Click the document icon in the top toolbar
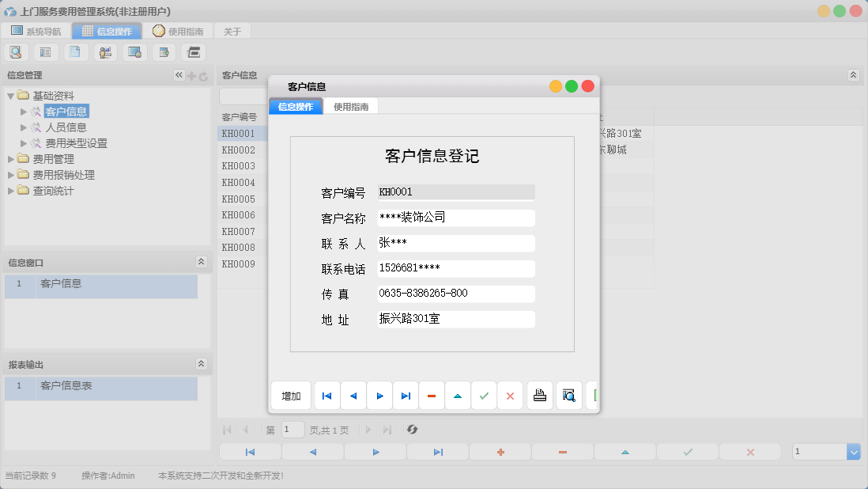The width and height of the screenshot is (868, 489). 75,51
